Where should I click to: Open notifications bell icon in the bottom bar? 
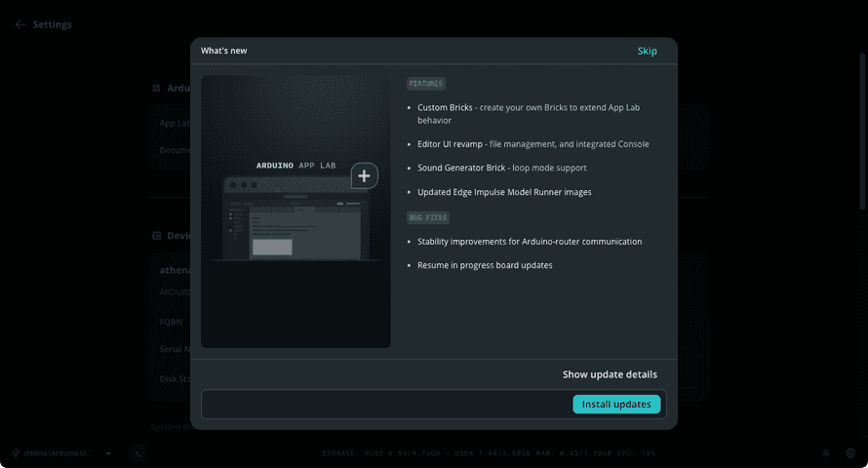tap(826, 453)
